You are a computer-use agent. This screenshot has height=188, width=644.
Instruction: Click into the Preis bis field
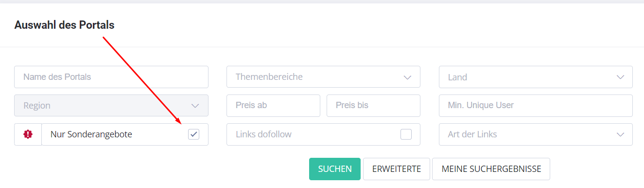373,106
